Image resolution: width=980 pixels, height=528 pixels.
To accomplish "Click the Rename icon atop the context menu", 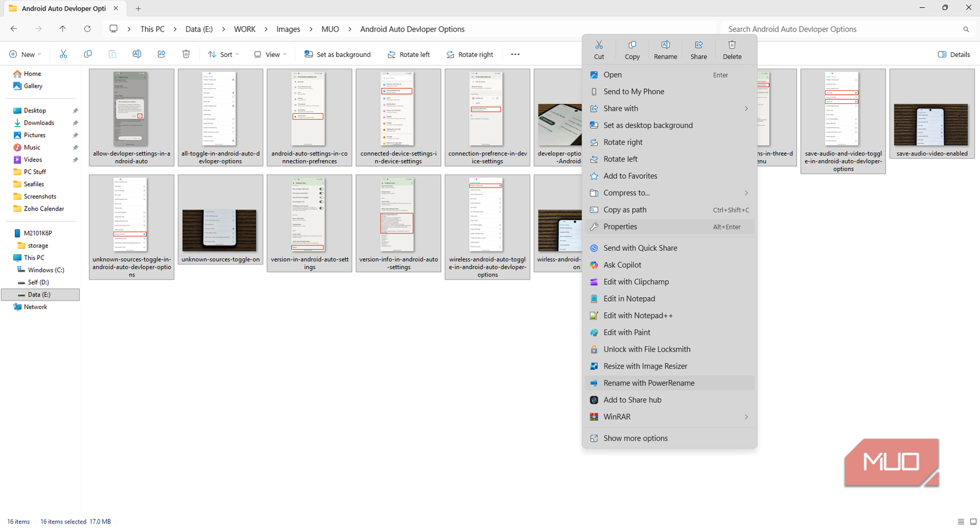I will point(665,45).
